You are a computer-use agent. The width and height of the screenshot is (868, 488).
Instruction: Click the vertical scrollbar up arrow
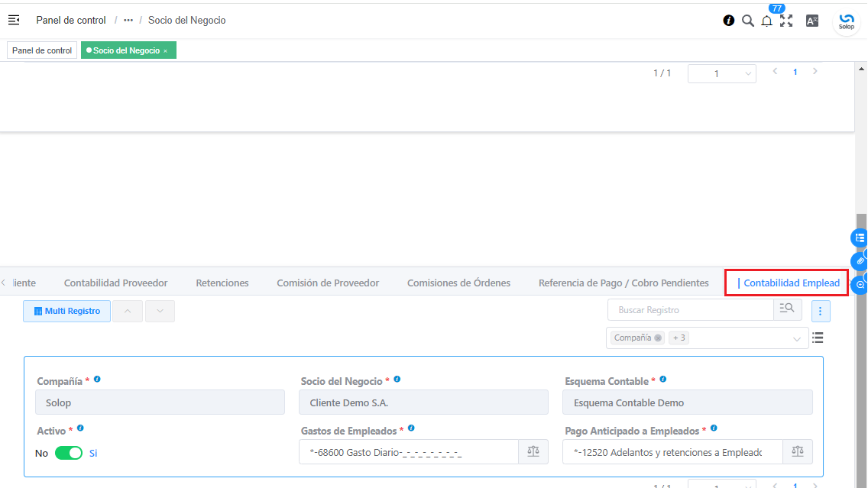click(x=861, y=69)
